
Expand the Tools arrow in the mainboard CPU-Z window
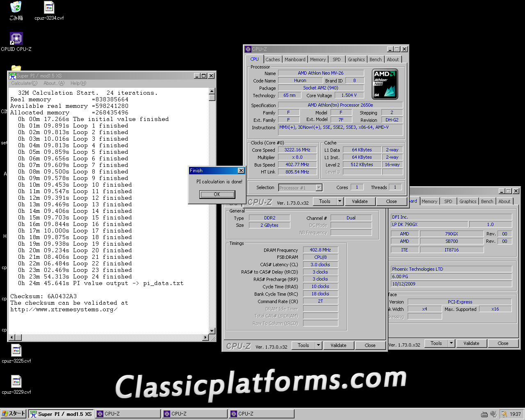451,343
